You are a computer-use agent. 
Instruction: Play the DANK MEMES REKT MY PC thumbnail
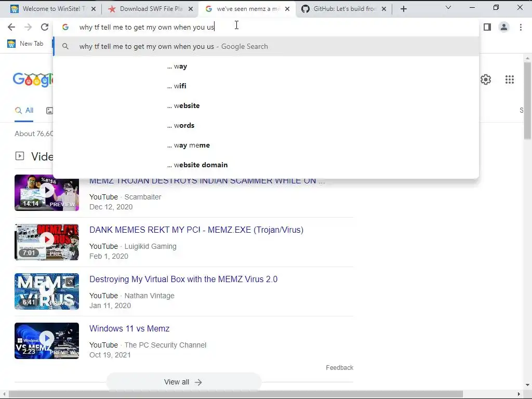coord(47,242)
